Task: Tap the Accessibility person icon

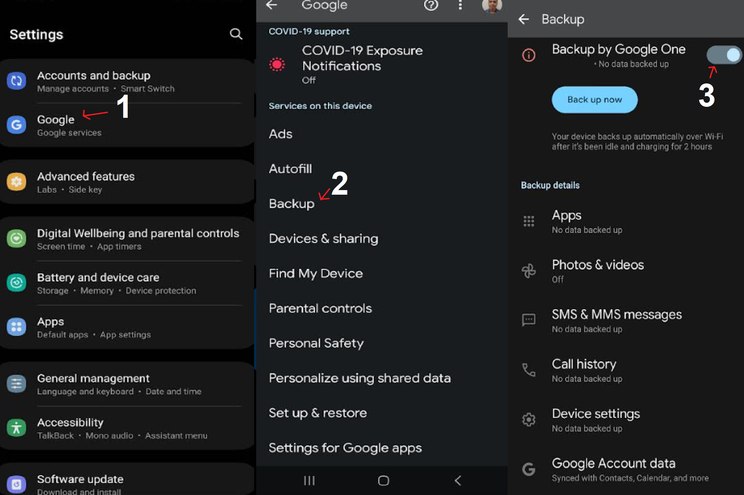Action: (x=17, y=428)
